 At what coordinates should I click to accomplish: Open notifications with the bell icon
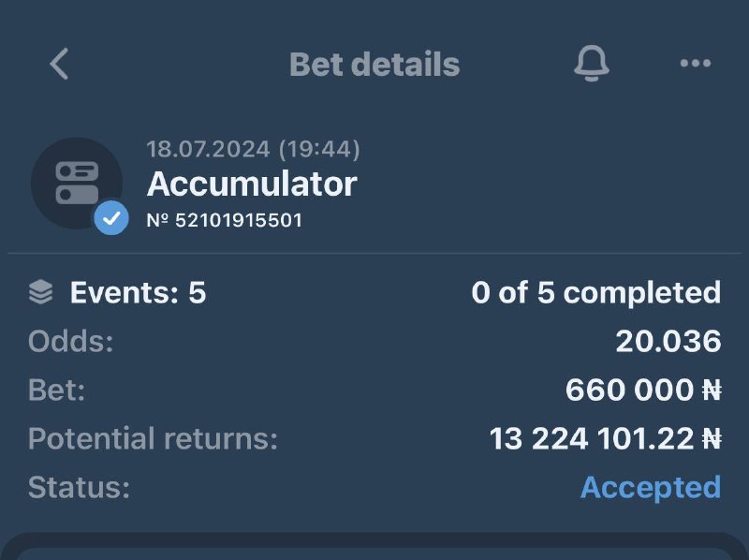(591, 64)
